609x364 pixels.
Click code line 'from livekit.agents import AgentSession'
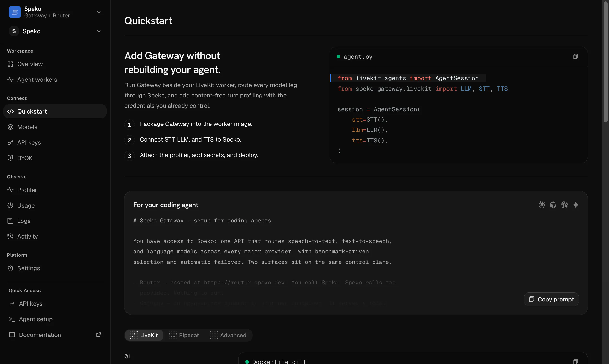(x=408, y=78)
